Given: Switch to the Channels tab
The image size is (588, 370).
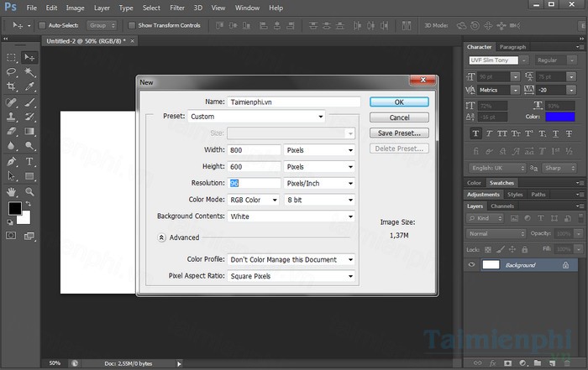Looking at the screenshot, I should 502,206.
